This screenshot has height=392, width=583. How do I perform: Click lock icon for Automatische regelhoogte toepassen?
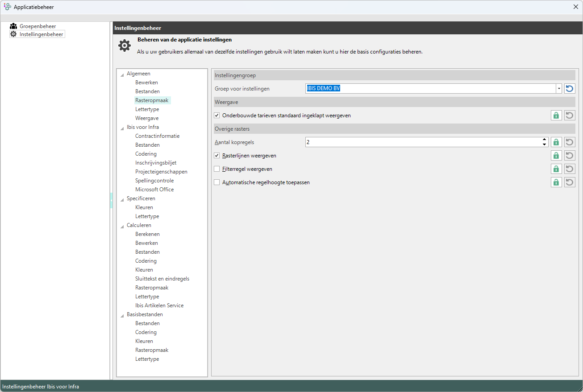[556, 182]
